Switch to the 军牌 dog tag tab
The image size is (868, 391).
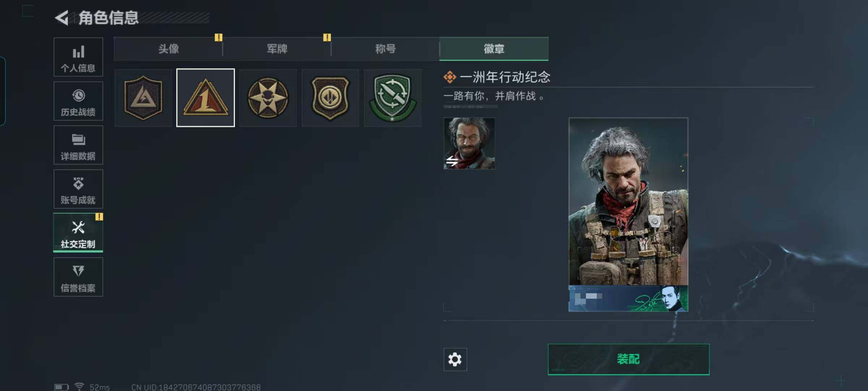277,49
